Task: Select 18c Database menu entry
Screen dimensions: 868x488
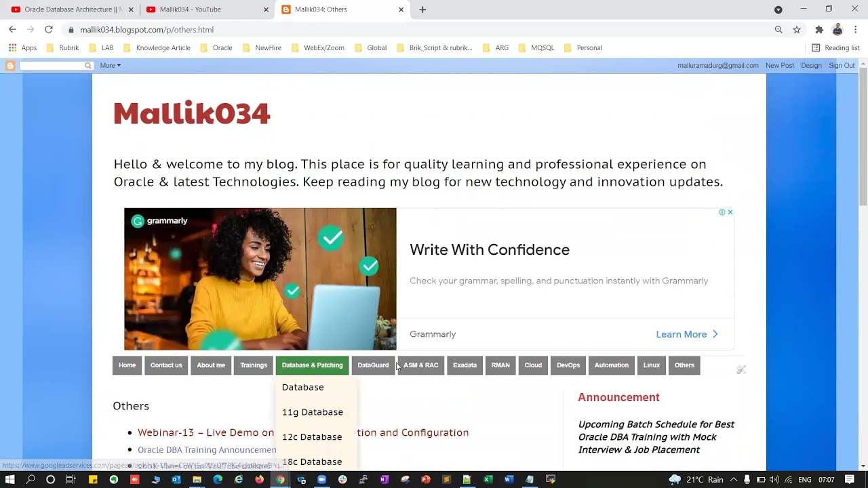Action: (312, 462)
